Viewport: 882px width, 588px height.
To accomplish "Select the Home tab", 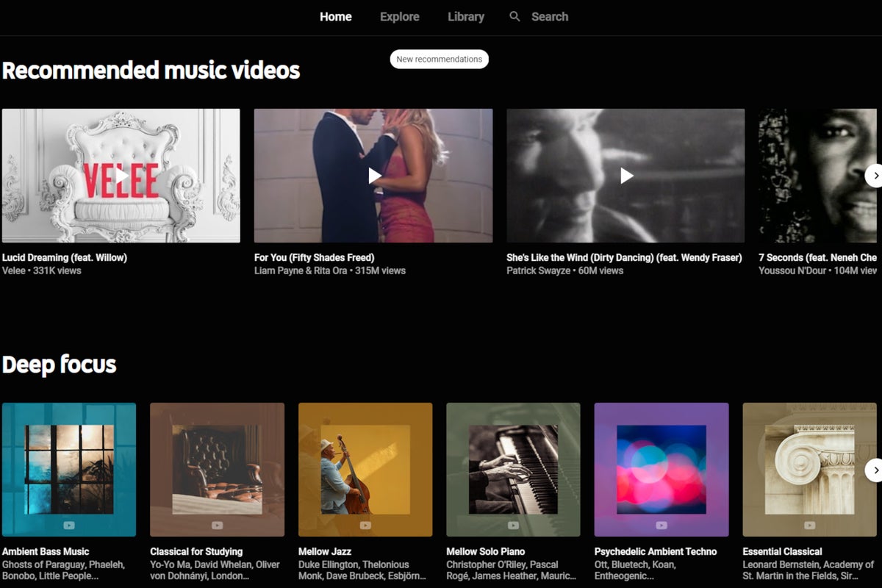I will click(x=335, y=16).
